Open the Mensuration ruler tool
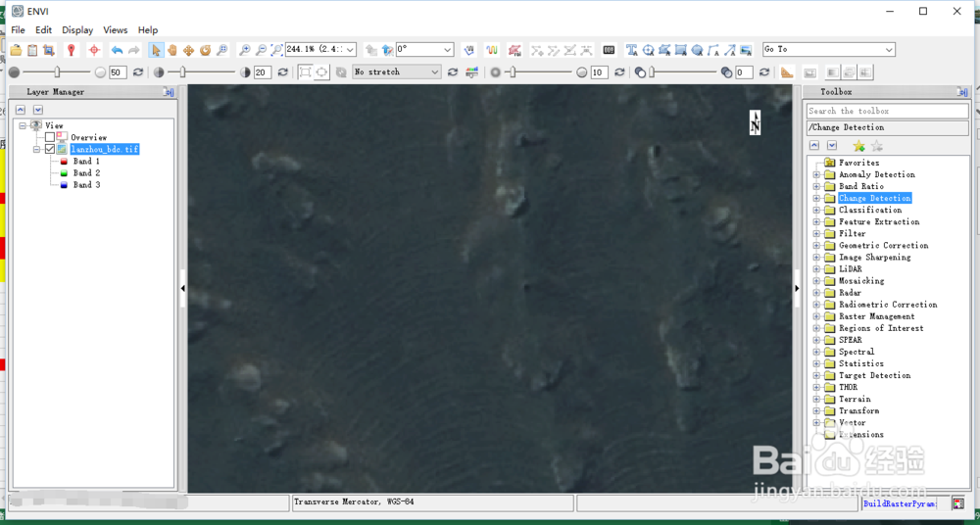 (788, 72)
